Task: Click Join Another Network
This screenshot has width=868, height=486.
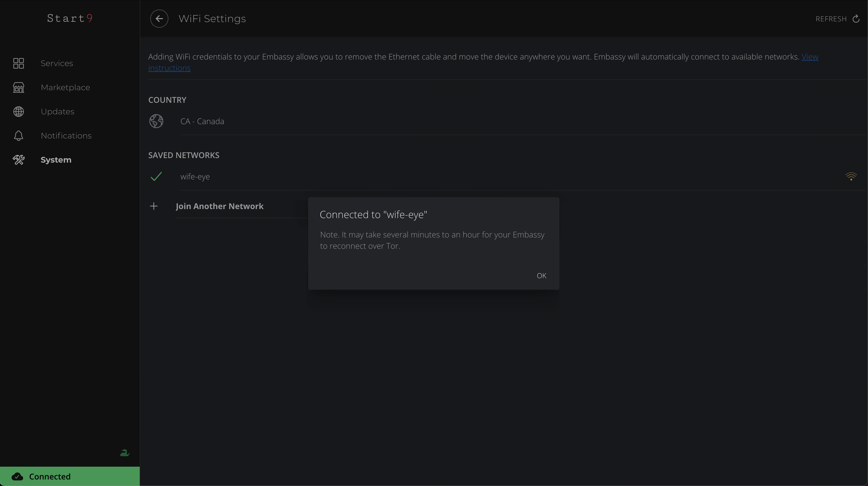Action: click(x=219, y=206)
